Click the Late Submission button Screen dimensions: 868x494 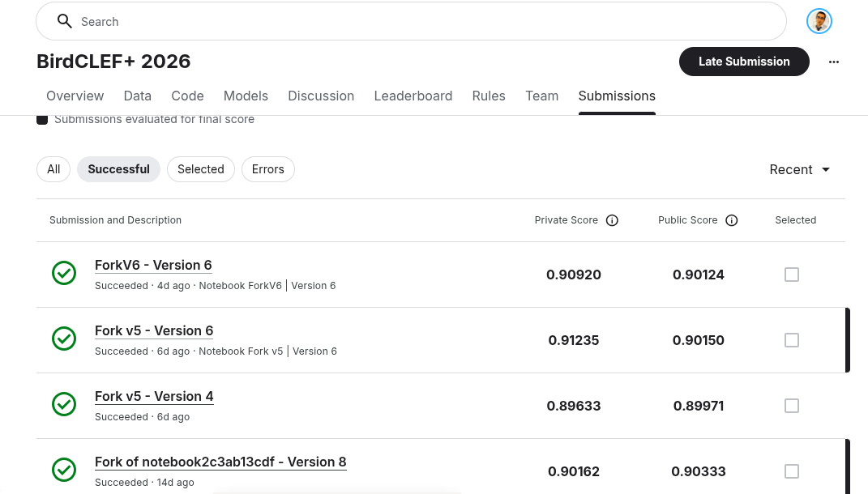744,62
